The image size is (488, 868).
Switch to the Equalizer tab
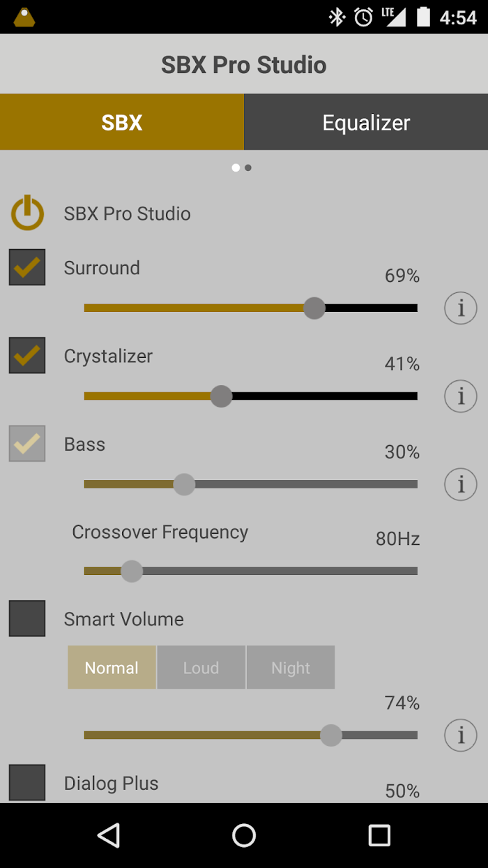point(366,122)
